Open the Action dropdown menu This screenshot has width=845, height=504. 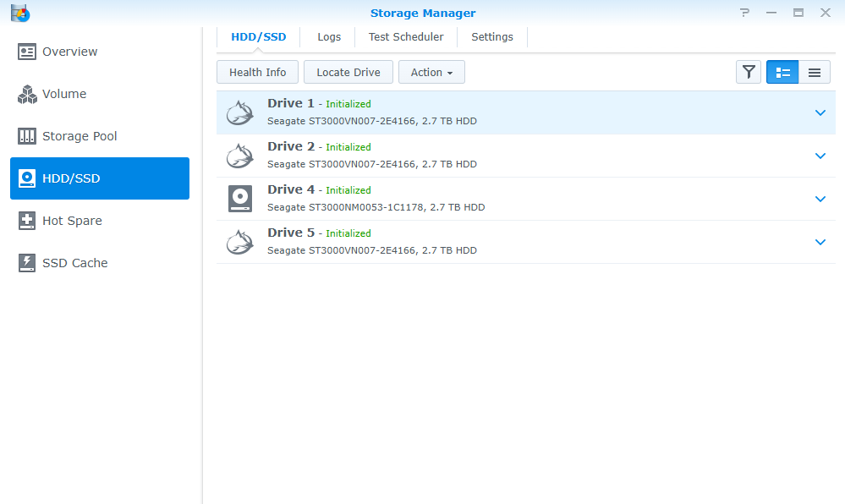pyautogui.click(x=431, y=72)
